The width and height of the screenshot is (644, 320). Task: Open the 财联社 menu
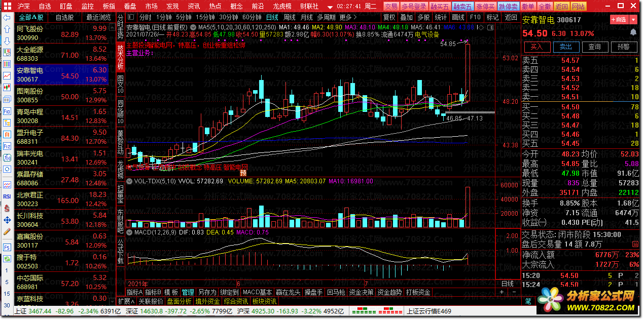[309, 6]
